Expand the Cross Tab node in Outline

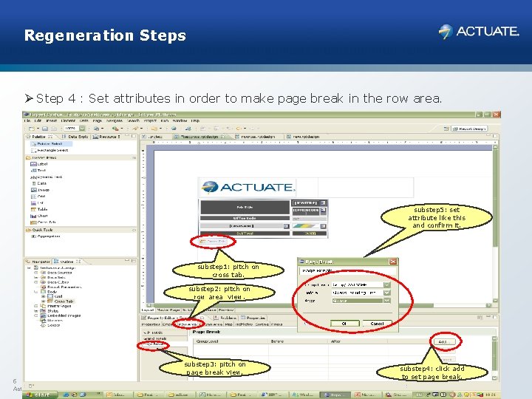43,301
